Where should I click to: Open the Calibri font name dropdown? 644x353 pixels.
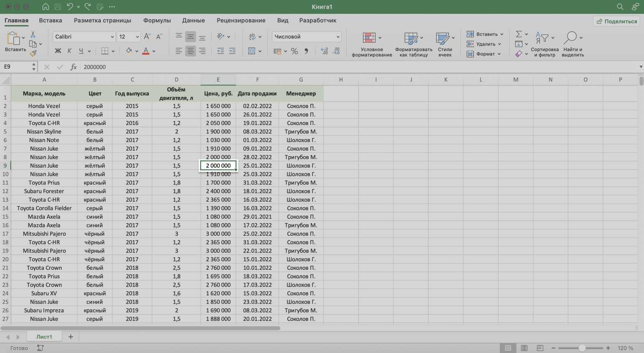coord(84,37)
